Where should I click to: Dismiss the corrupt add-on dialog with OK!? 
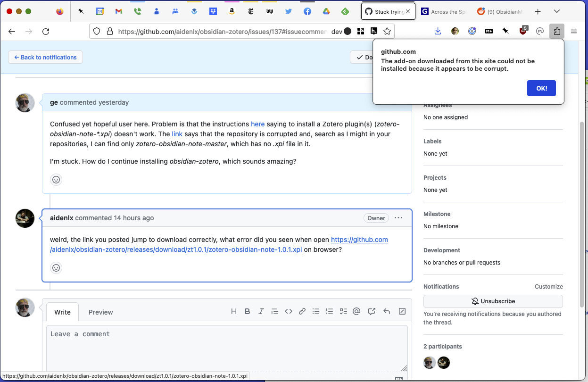(x=541, y=88)
